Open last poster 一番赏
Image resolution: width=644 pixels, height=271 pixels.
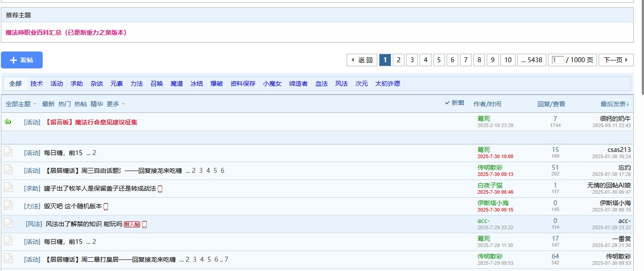coord(621,239)
